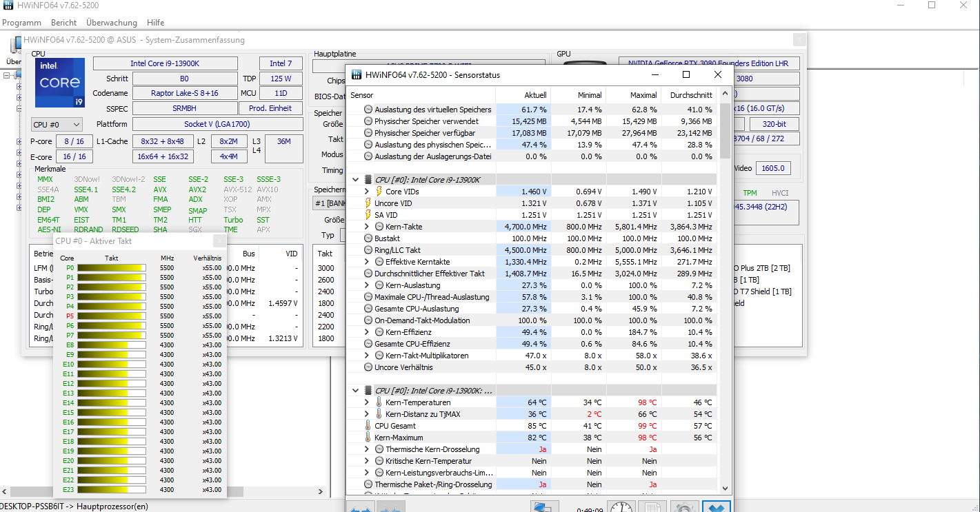This screenshot has width=980, height=512.
Task: Click Durchschnitt column header
Action: pos(689,95)
